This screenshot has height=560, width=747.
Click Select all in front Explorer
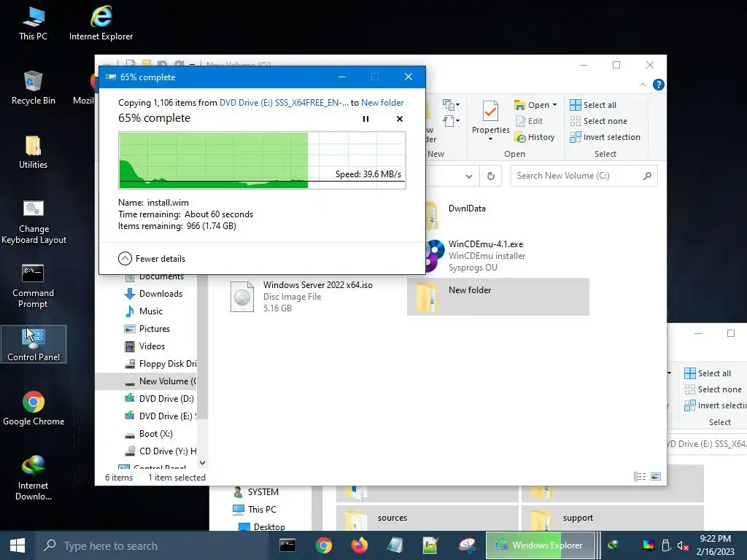[x=593, y=105]
